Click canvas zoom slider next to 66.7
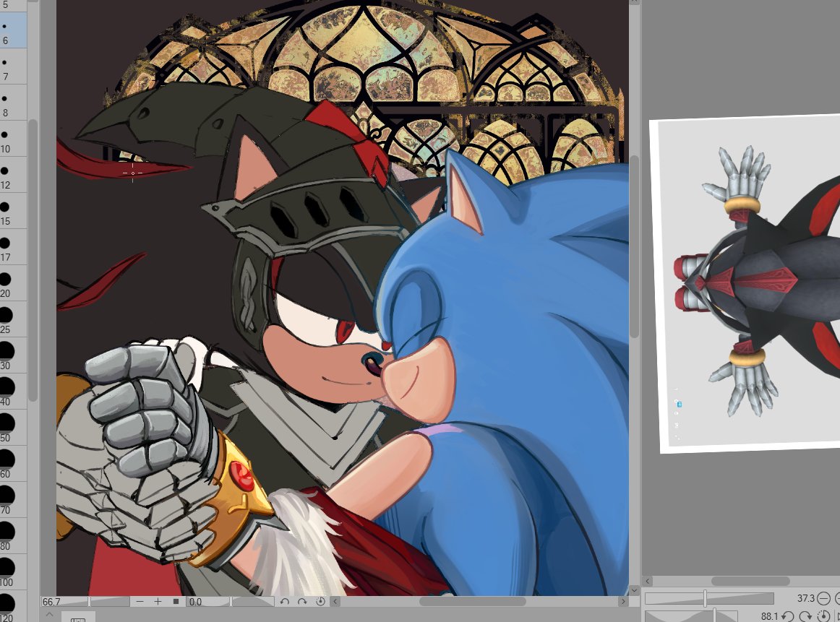840x622 pixels. point(86,602)
